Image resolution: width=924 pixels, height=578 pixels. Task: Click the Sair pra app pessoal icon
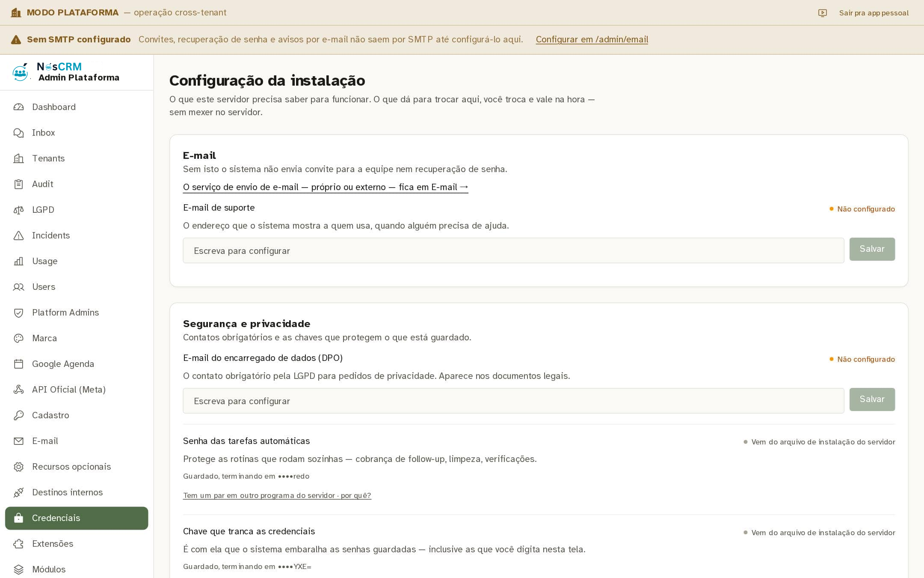coord(822,13)
